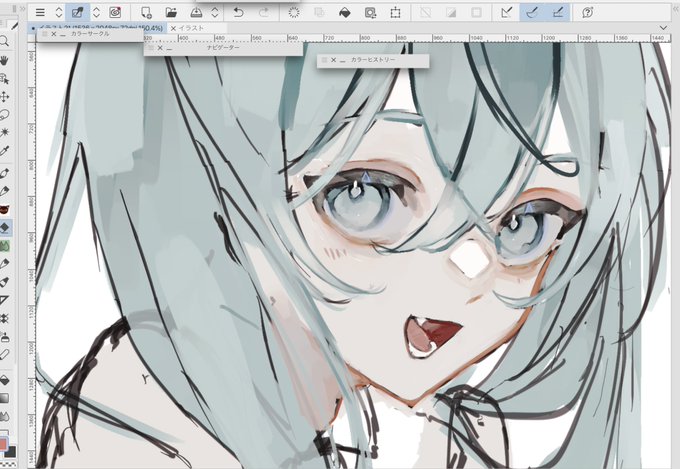The image size is (680, 469).
Task: Expand the canvas tab list chevron
Action: tap(664, 28)
